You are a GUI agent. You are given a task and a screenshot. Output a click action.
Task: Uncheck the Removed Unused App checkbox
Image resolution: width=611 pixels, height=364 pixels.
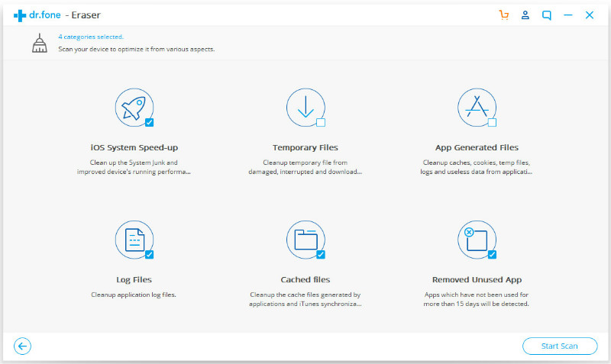492,255
